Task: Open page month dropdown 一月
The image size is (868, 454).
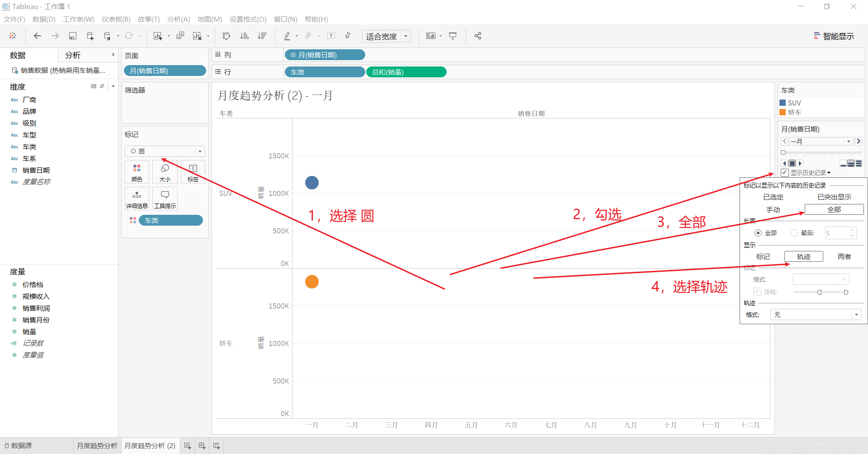Action: (x=821, y=142)
